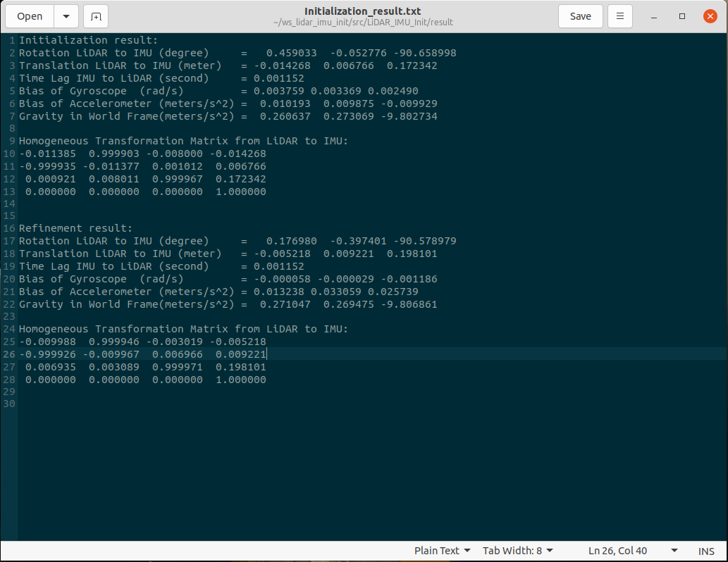The image size is (728, 562).
Task: Click accelerometer bias value -0.009929
Action: click(x=409, y=104)
